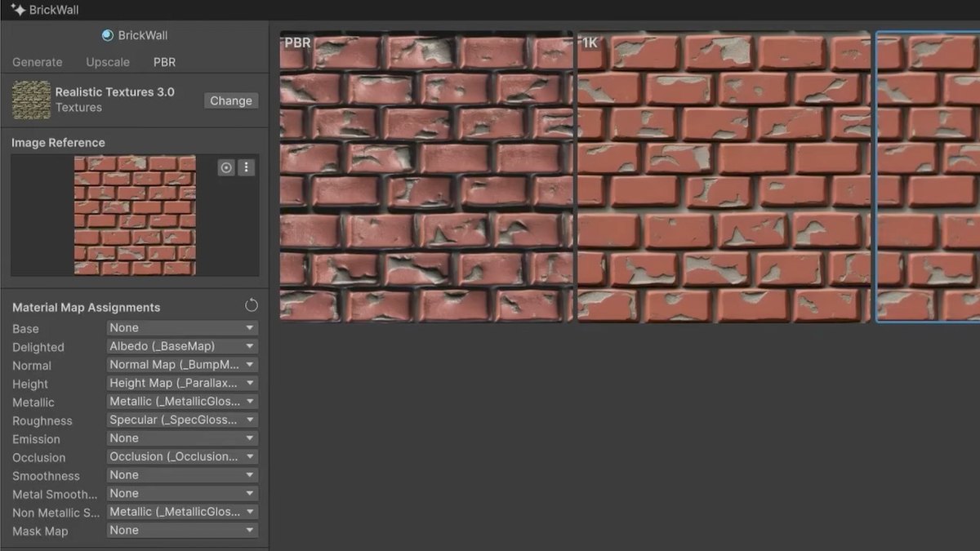The width and height of the screenshot is (980, 551).
Task: Select the blue-outlined brick texture result
Action: point(928,176)
